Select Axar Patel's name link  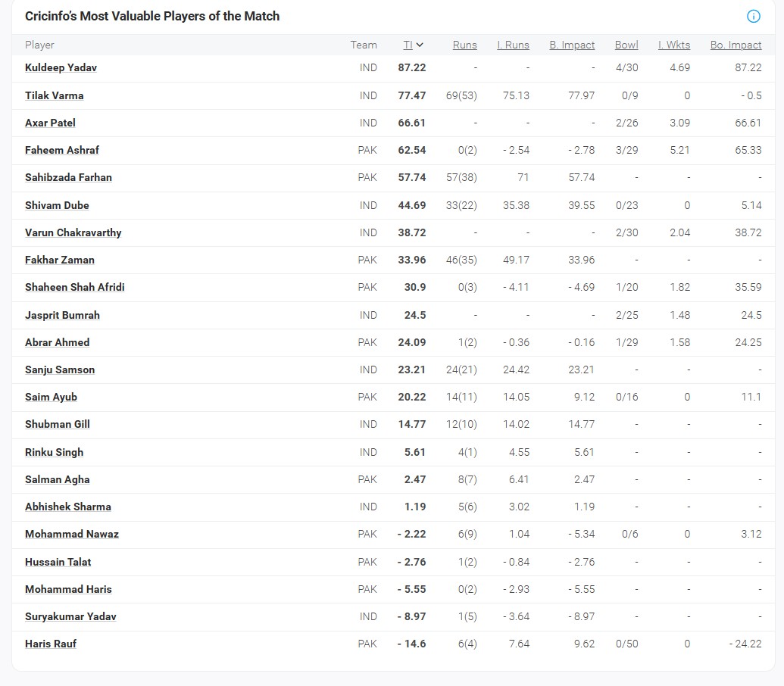(x=50, y=123)
